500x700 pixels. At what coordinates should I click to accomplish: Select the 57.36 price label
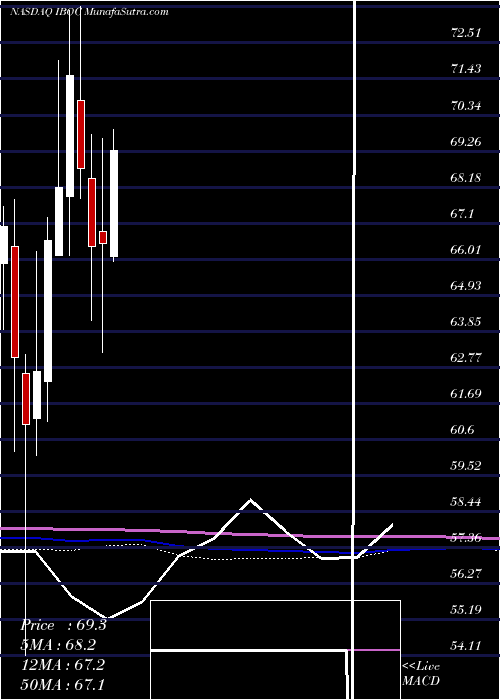[466, 538]
